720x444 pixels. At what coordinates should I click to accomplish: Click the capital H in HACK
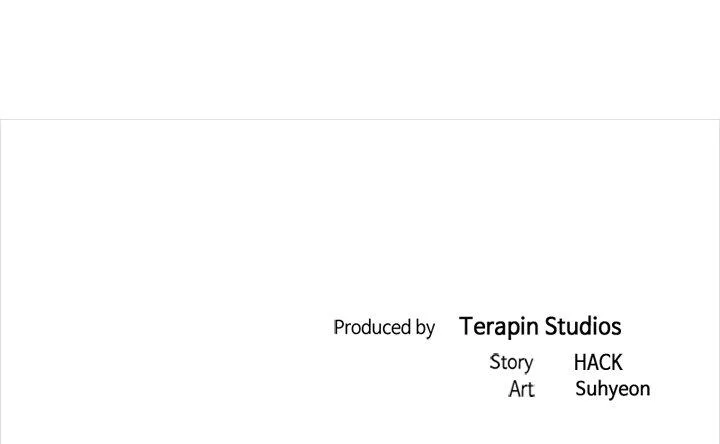tap(580, 363)
